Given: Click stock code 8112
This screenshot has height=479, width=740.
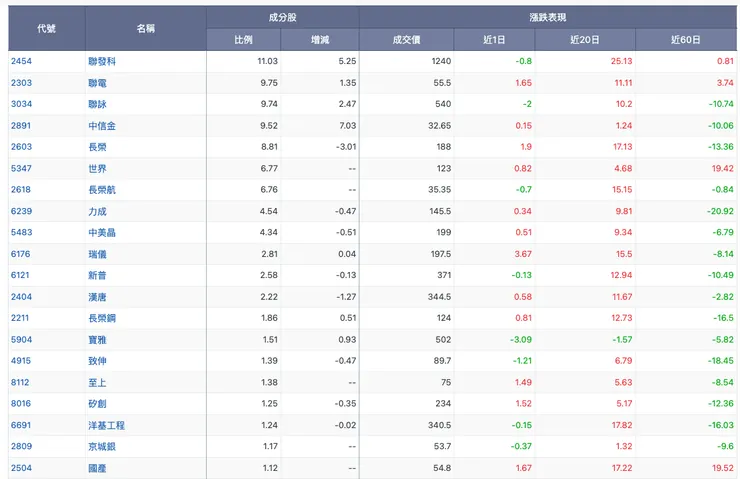Looking at the screenshot, I should click(x=20, y=382).
